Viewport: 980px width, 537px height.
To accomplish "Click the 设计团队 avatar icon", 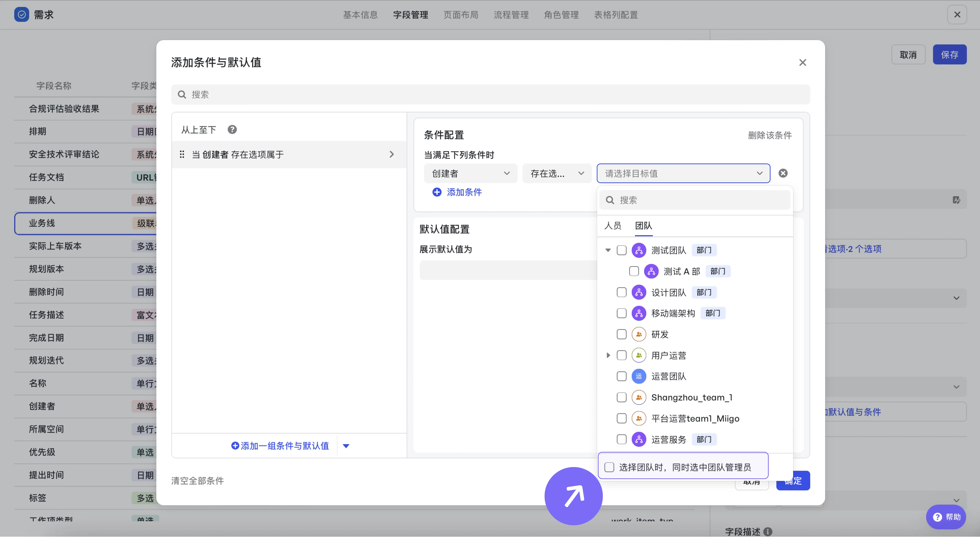I will click(x=639, y=293).
